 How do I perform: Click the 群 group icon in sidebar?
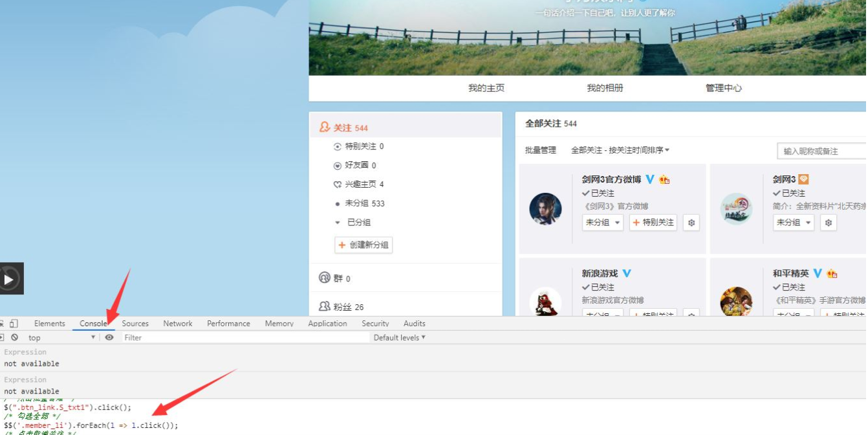click(x=325, y=278)
